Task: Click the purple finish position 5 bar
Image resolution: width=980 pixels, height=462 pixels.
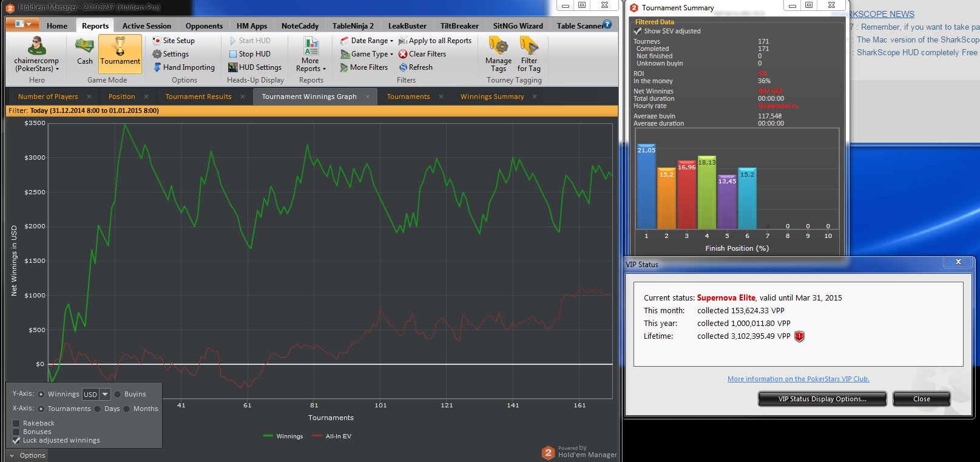Action: (727, 202)
